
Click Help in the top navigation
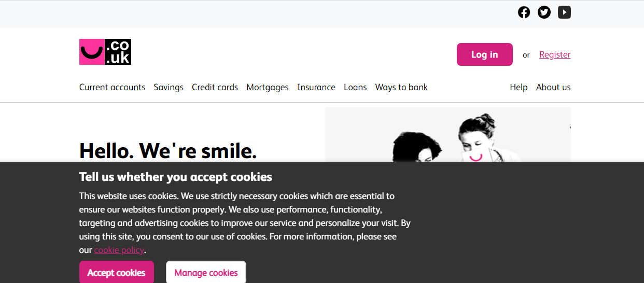point(519,87)
